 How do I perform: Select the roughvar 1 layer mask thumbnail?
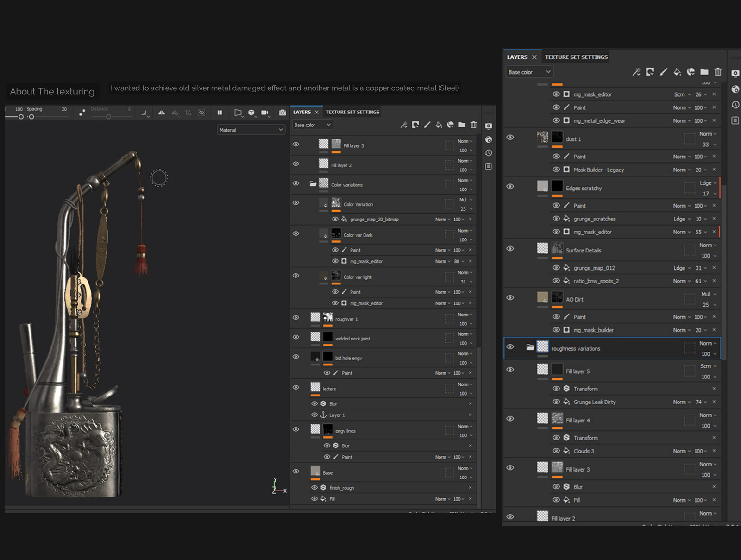pyautogui.click(x=327, y=317)
